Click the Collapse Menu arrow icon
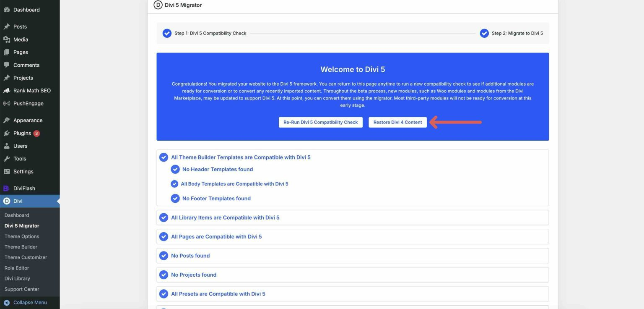The width and height of the screenshot is (644, 309). pyautogui.click(x=7, y=302)
